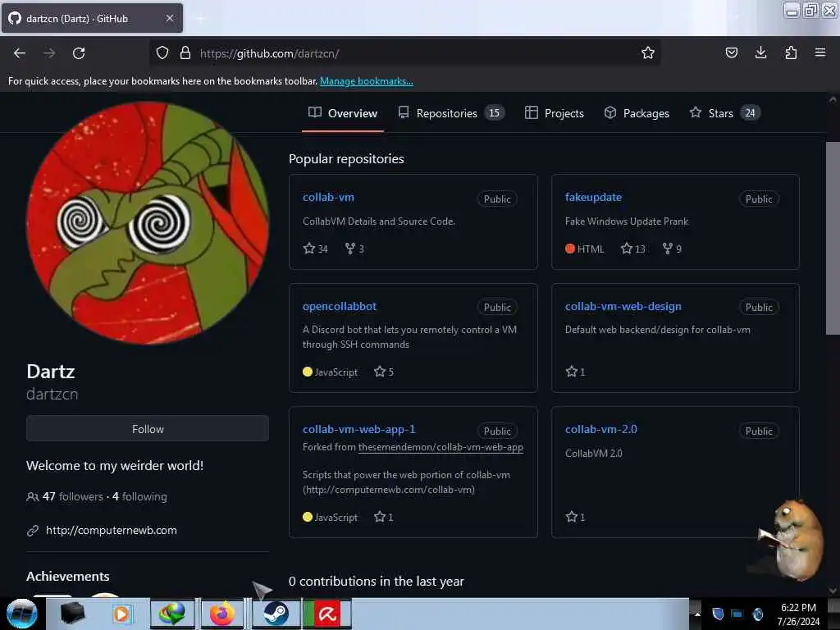Open the Stars tab
Screen dimensions: 840x630
click(x=725, y=113)
